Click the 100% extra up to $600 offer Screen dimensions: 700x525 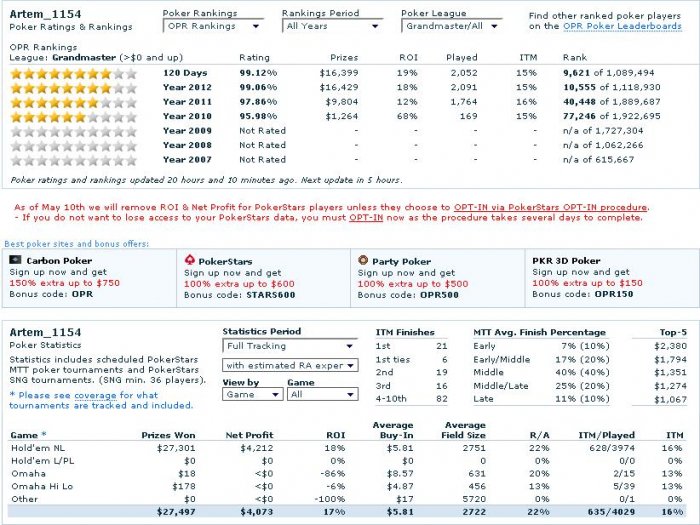click(x=239, y=284)
